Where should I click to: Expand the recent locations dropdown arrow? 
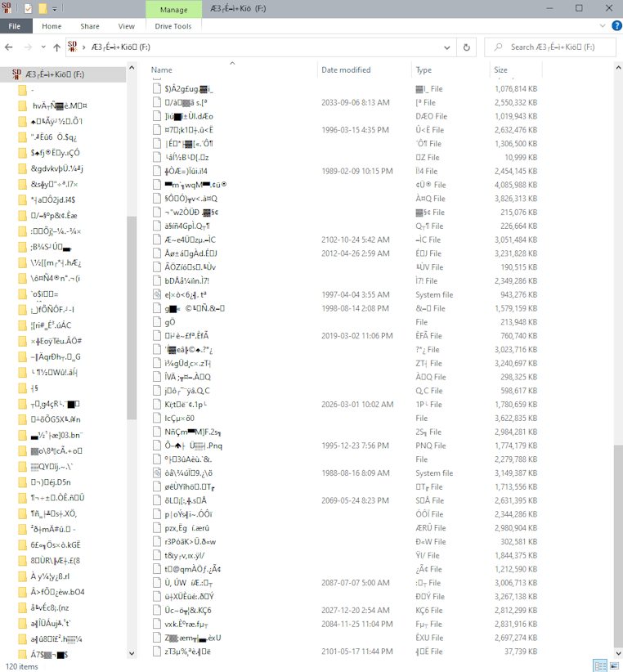point(43,47)
